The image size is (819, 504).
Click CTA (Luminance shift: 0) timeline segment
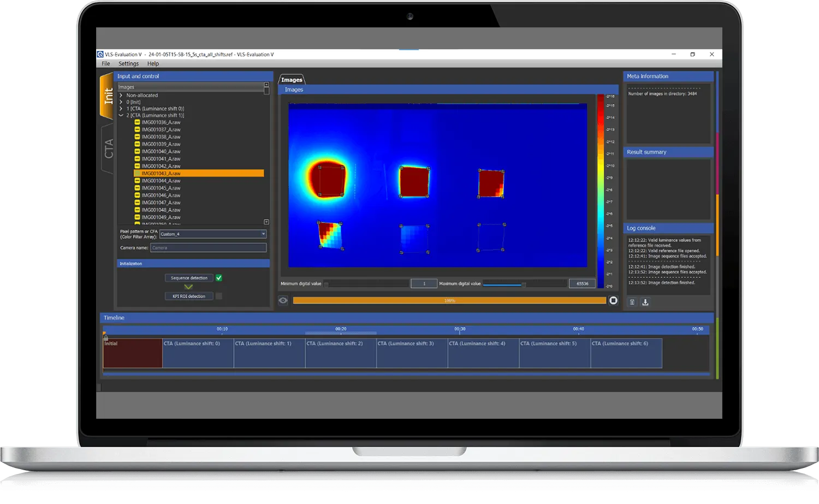(198, 353)
